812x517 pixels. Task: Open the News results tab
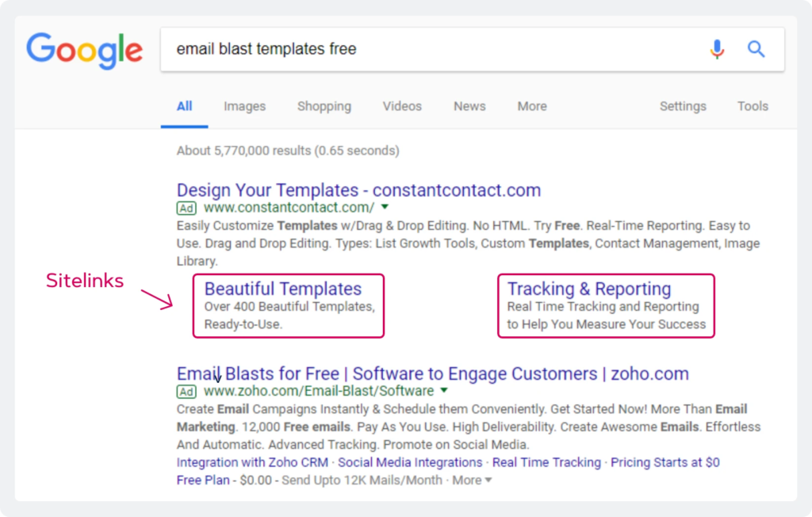click(x=469, y=106)
